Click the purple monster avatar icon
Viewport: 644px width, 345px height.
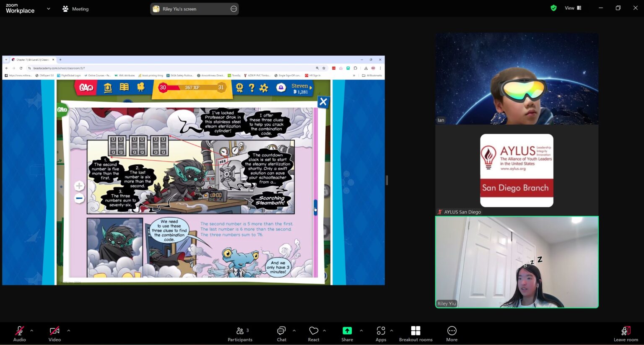coord(281,88)
